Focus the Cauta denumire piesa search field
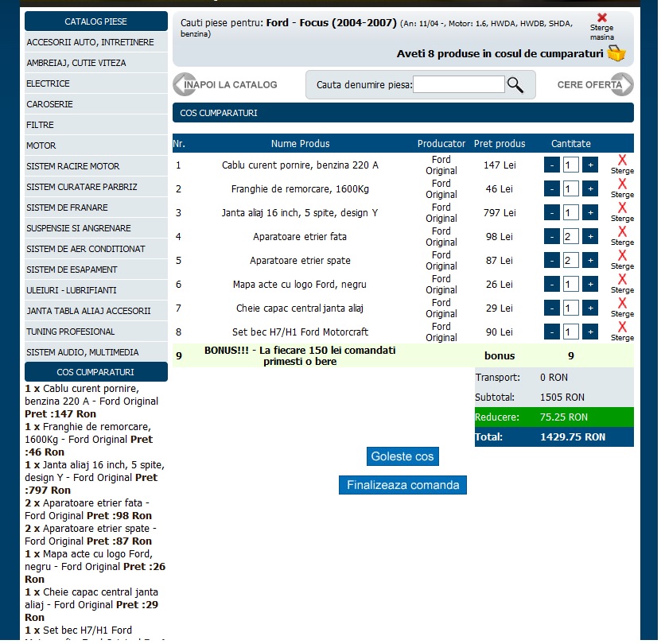The width and height of the screenshot is (661, 644). pyautogui.click(x=458, y=85)
